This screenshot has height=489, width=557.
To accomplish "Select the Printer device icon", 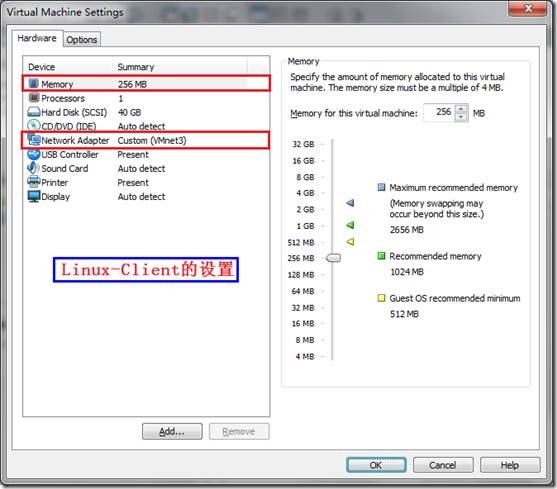I will [34, 182].
